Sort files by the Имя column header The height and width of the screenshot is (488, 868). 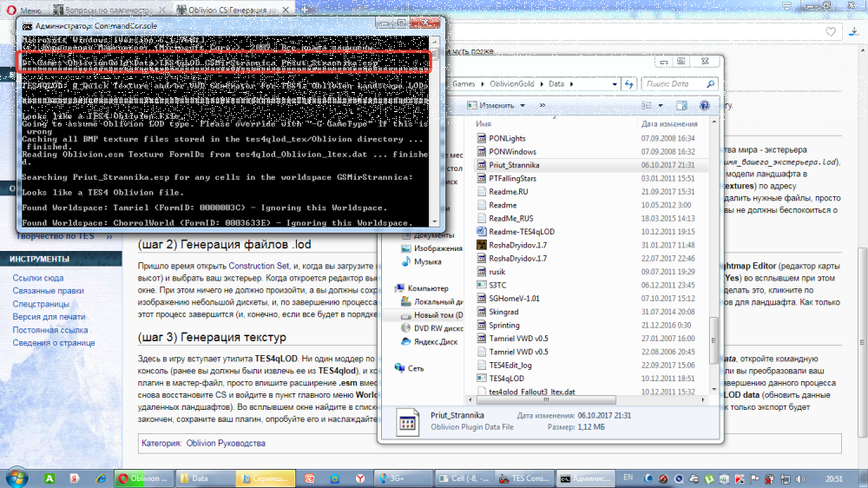(x=483, y=124)
